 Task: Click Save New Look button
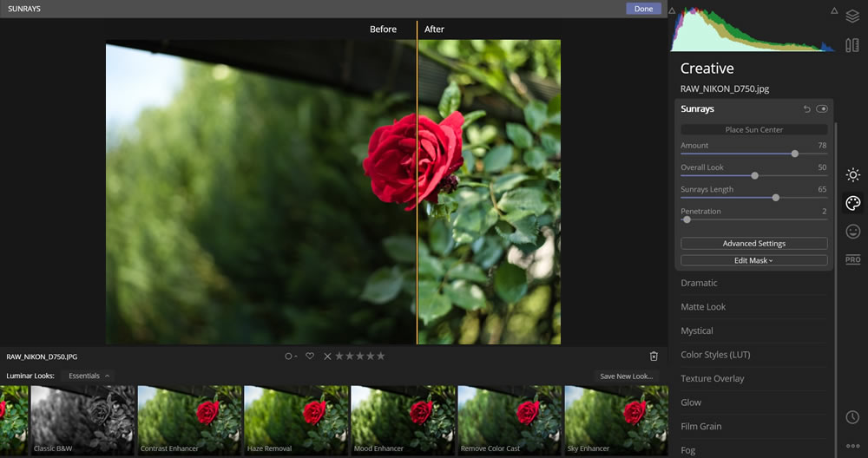click(626, 376)
